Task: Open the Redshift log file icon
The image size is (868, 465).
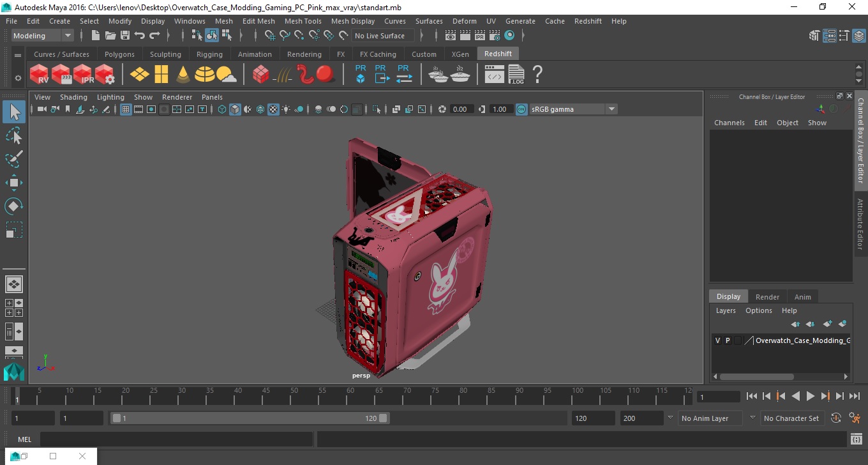Action: click(516, 75)
